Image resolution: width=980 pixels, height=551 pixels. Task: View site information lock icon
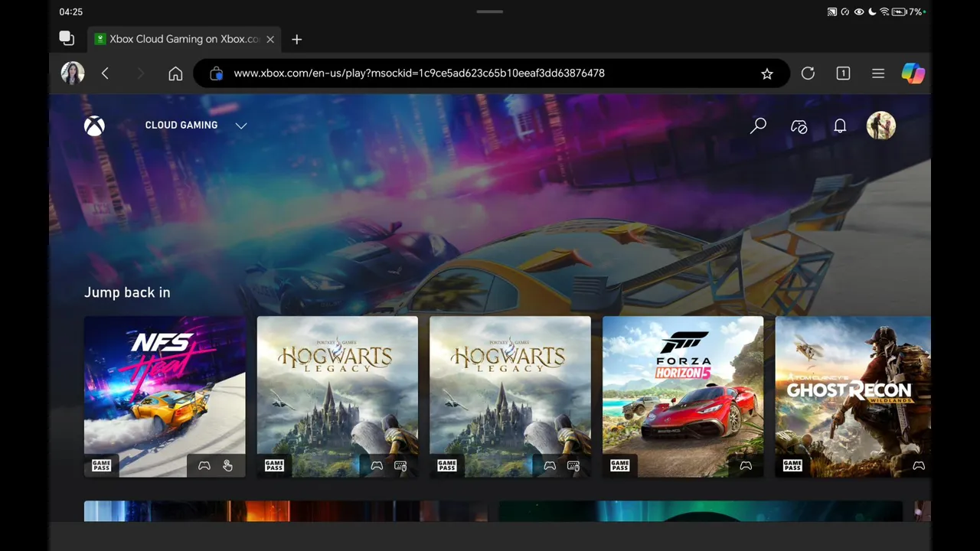point(217,73)
